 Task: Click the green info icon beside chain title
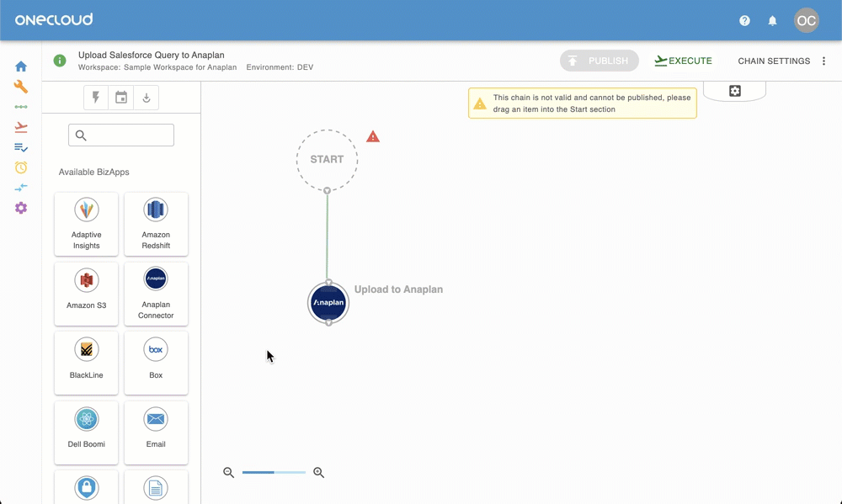(x=60, y=61)
